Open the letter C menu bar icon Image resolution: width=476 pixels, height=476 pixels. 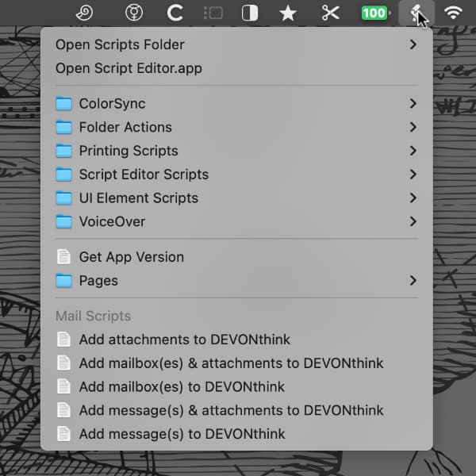tap(175, 13)
